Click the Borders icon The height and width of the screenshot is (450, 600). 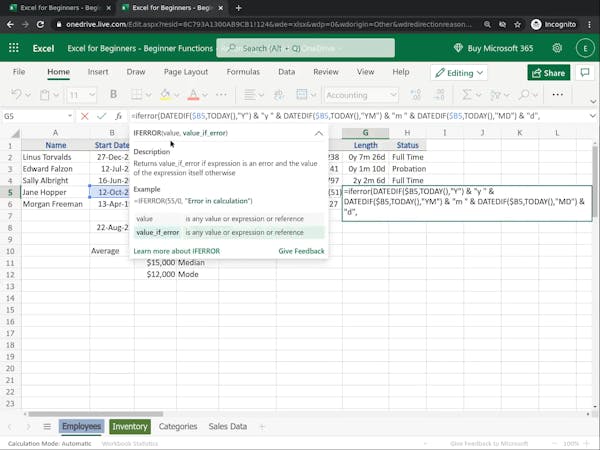pos(137,95)
